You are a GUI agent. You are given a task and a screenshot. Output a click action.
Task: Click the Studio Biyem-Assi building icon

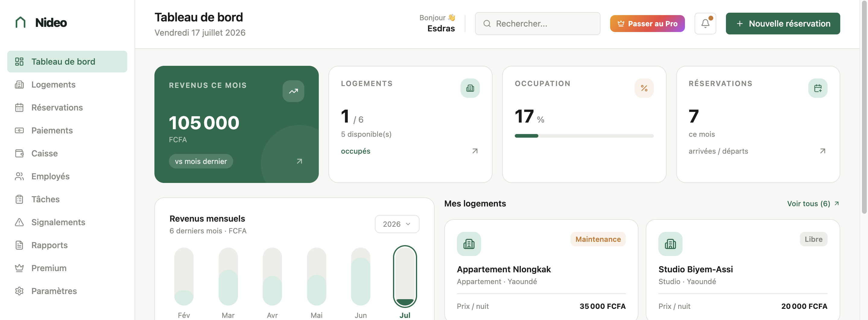click(670, 244)
